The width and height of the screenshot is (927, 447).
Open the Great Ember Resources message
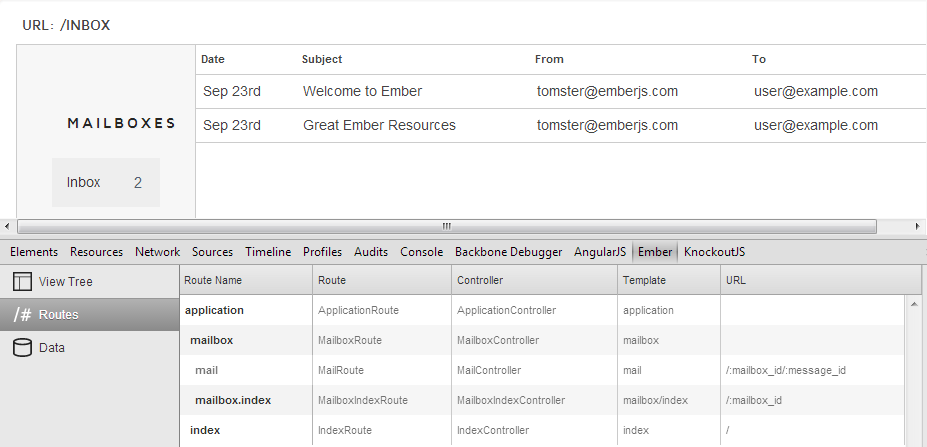tap(380, 125)
